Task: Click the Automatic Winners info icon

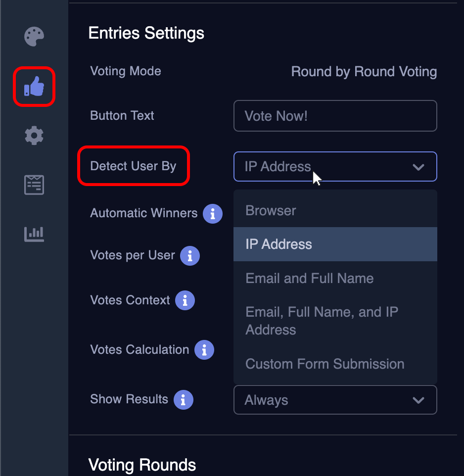Action: click(213, 213)
